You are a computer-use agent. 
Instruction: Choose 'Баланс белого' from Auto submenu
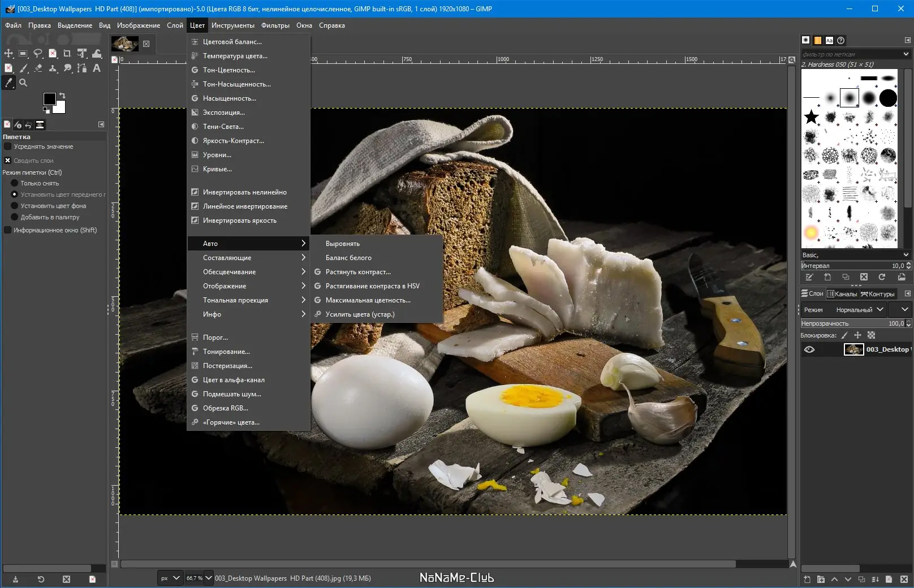coord(348,258)
